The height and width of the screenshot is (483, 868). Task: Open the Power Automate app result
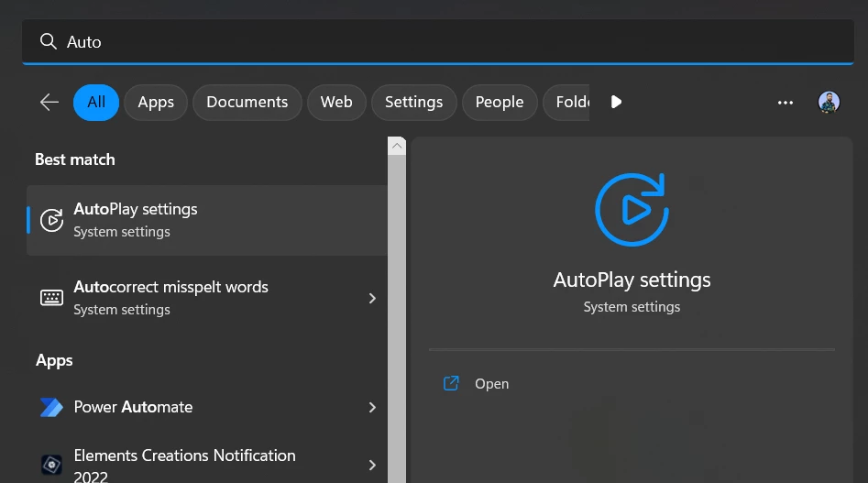[207, 407]
